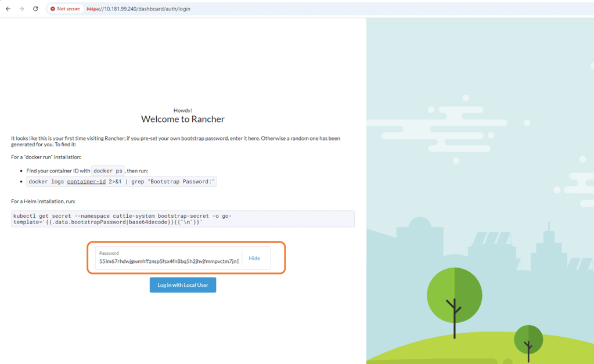Focus the bootstrap Password input field
The height and width of the screenshot is (364, 594).
168,261
